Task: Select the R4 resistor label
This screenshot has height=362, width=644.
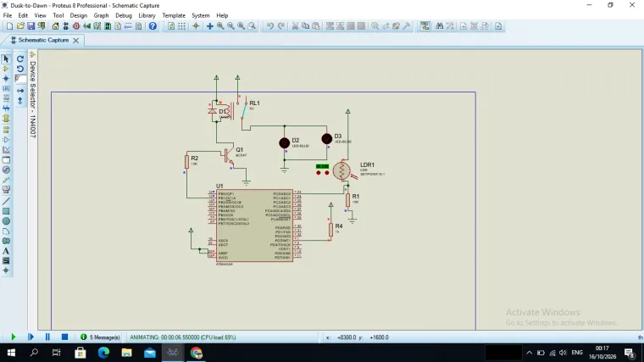Action: point(339,226)
